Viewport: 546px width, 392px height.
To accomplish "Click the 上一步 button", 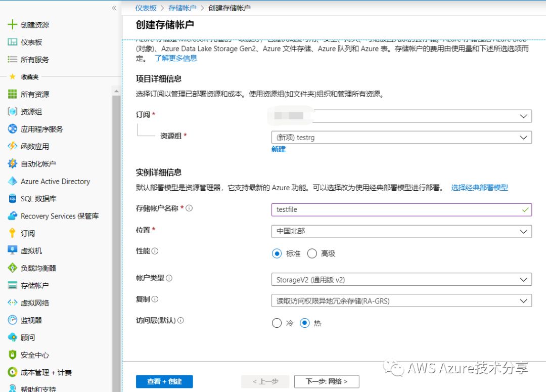I will coord(265,381).
